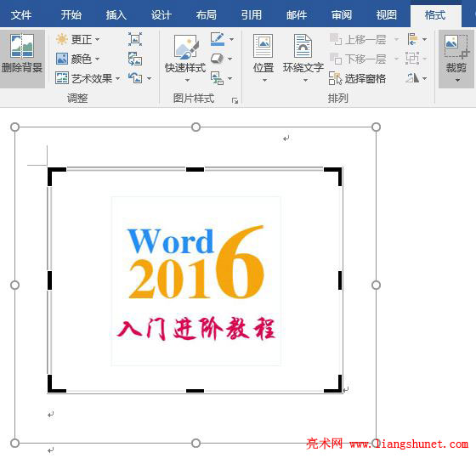Click the bottom-center crop handle
This screenshot has width=476, height=458.
pyautogui.click(x=195, y=391)
